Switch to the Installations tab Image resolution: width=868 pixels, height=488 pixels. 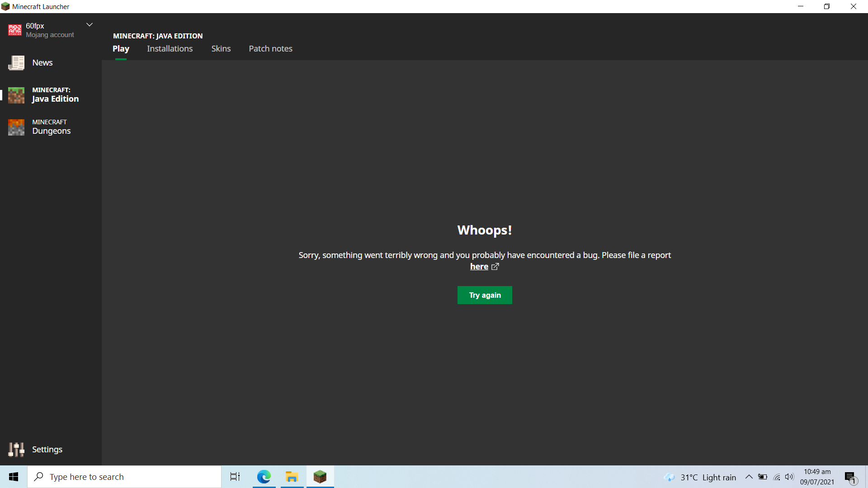pos(170,48)
